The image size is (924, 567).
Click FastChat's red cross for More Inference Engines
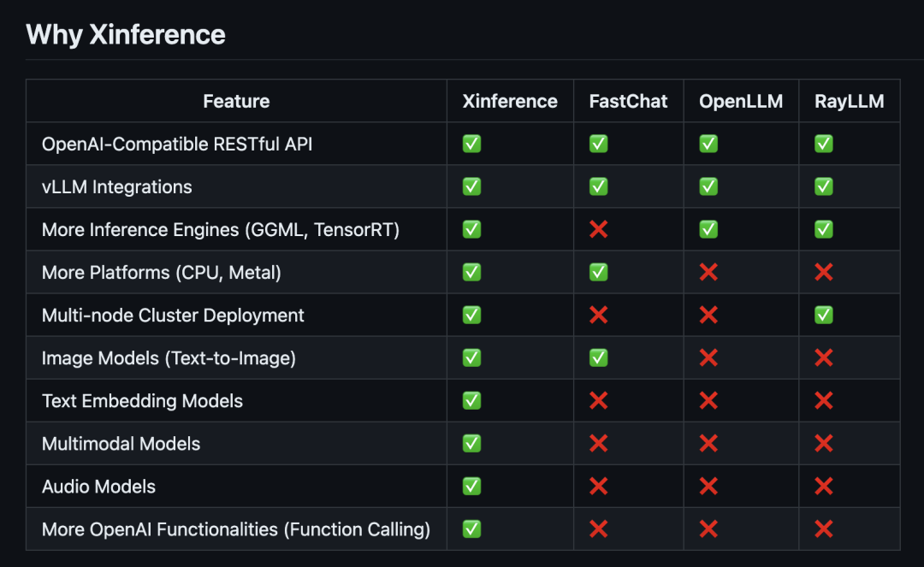pos(599,229)
